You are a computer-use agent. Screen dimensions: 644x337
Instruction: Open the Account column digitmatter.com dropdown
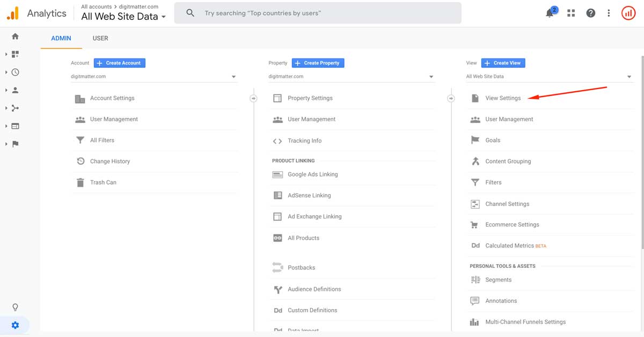(154, 77)
